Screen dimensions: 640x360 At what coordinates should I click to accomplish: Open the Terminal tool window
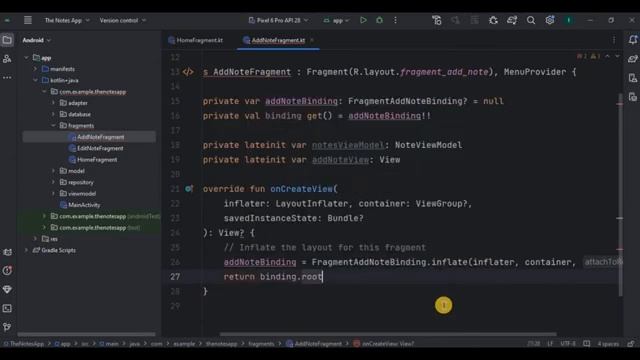point(7,308)
